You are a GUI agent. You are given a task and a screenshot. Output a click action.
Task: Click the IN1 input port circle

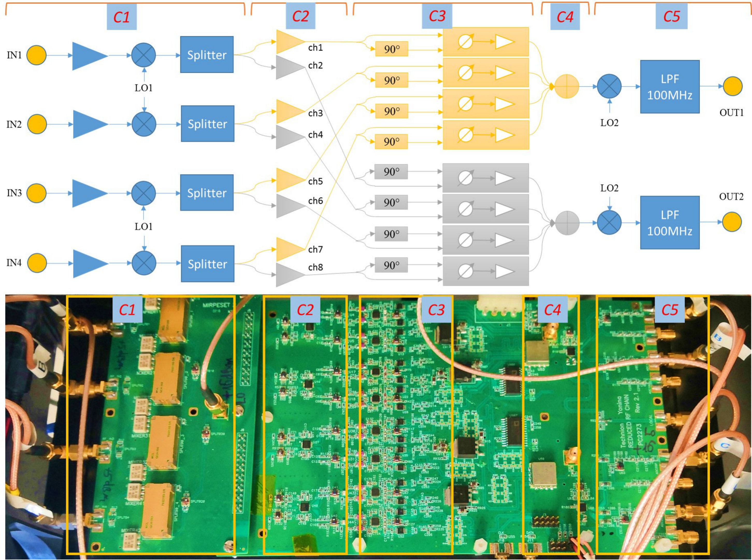37,55
